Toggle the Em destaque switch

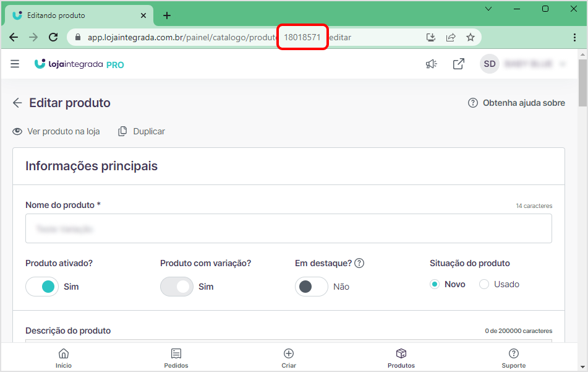[311, 287]
